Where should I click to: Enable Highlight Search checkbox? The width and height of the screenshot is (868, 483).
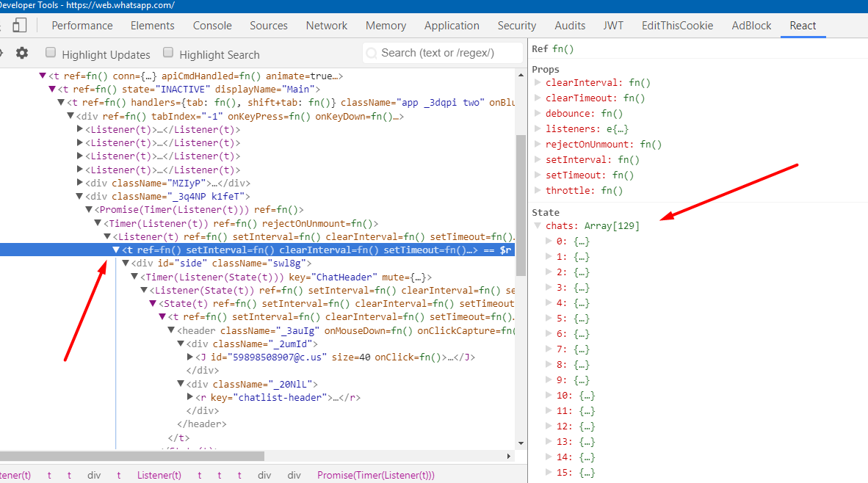coord(168,53)
